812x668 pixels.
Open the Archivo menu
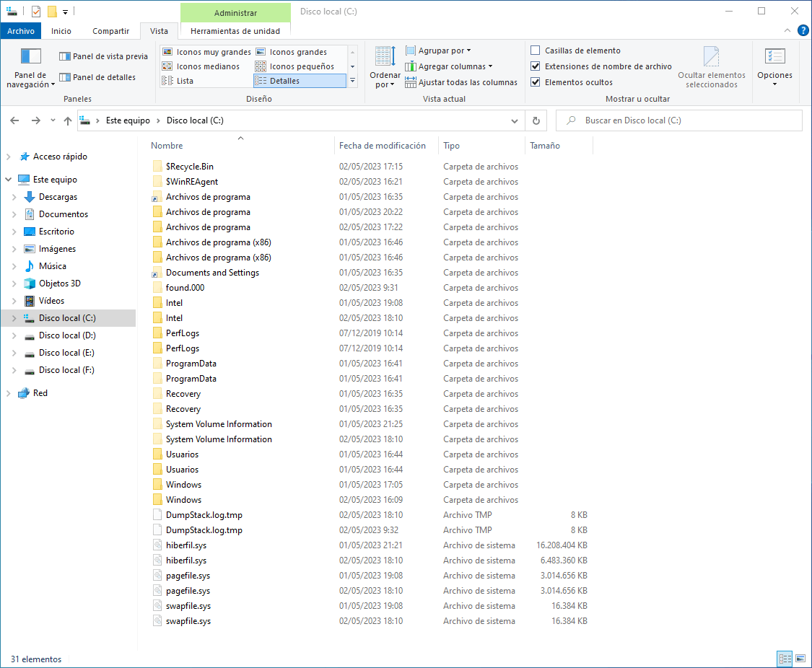point(21,31)
